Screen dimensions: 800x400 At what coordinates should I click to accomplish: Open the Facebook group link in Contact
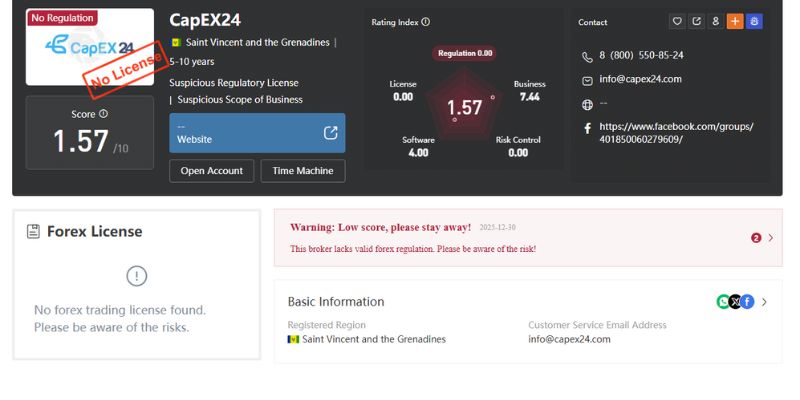click(676, 133)
